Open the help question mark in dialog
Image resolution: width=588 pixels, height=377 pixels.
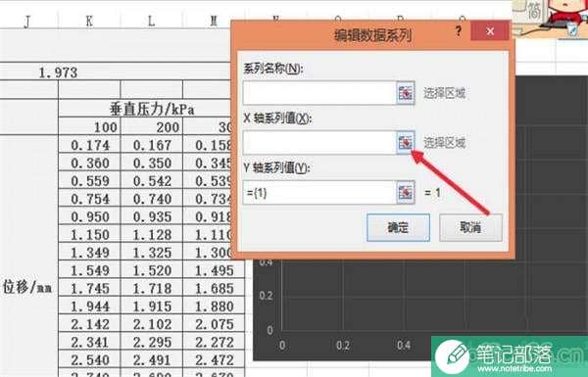pos(459,31)
